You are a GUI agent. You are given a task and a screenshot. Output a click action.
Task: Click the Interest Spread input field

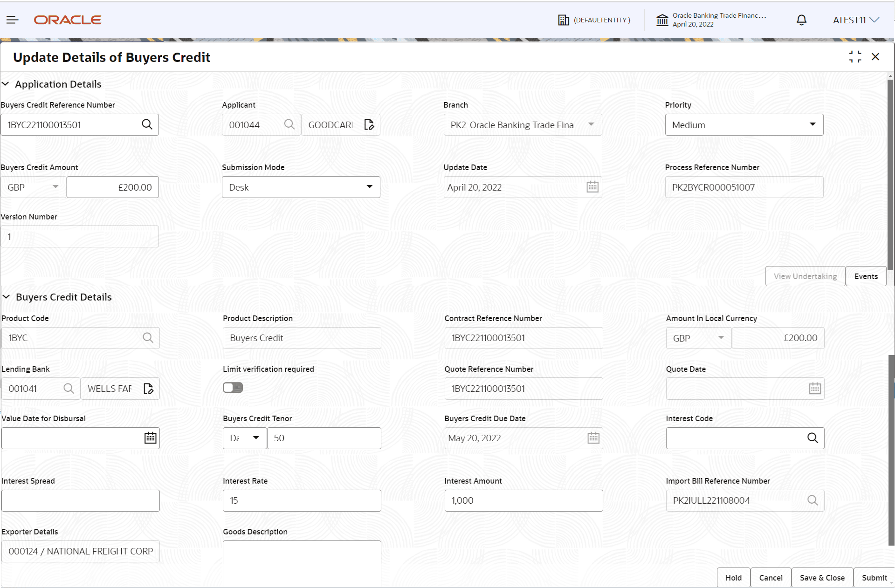coord(80,500)
